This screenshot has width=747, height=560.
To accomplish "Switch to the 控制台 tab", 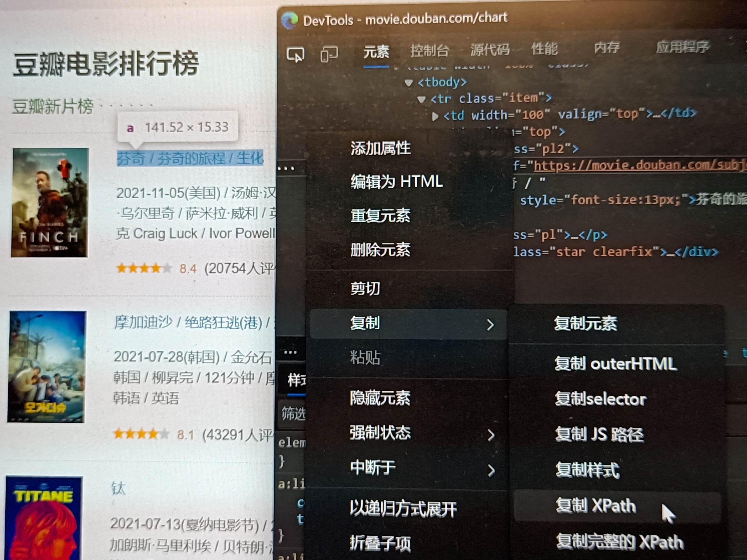I will coord(429,51).
